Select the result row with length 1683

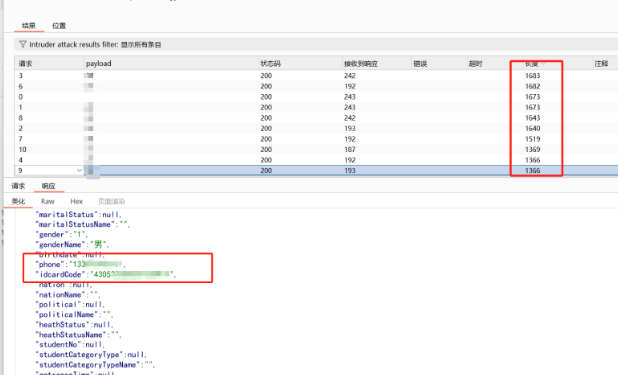click(x=316, y=75)
